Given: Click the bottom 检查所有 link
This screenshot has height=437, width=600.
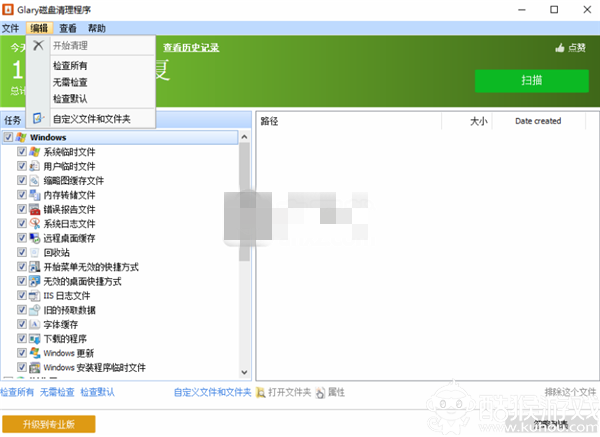Looking at the screenshot, I should (17, 392).
